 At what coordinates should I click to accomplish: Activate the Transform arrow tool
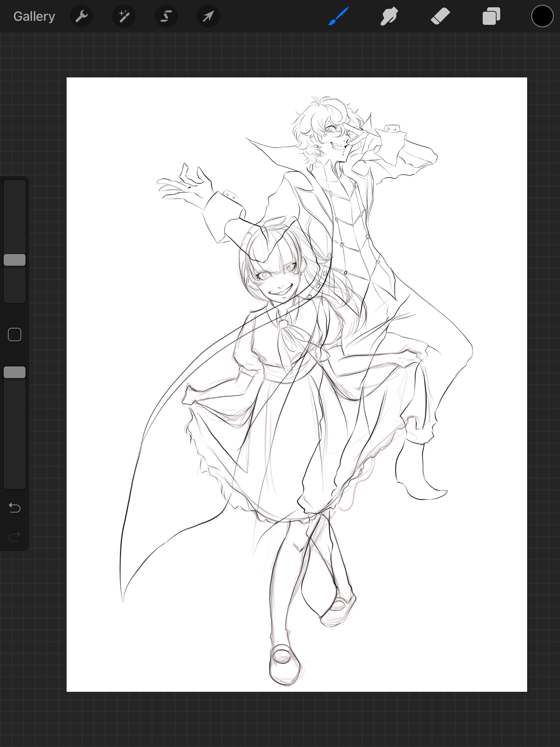tap(209, 16)
